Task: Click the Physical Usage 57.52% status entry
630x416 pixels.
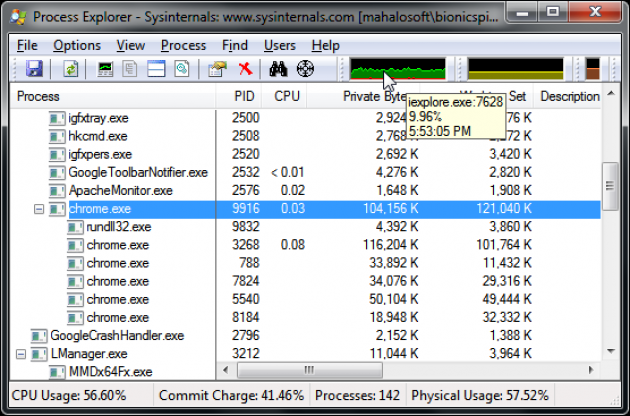Action: (x=480, y=396)
